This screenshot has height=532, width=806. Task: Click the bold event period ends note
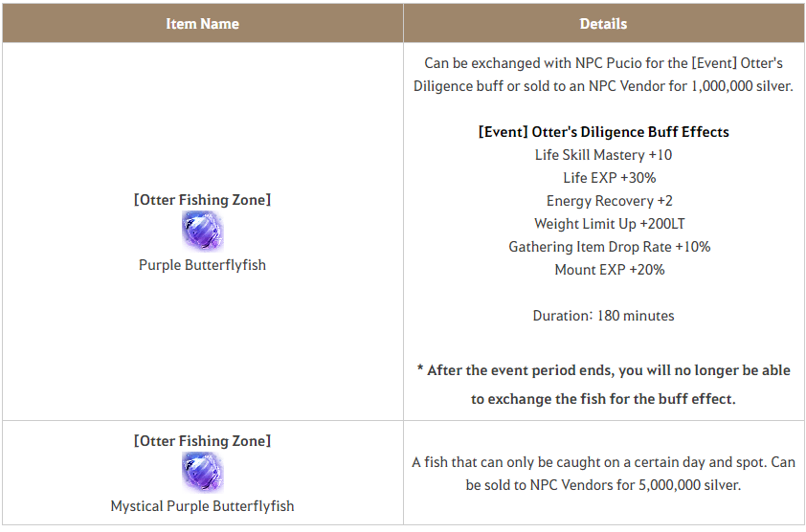(x=603, y=385)
